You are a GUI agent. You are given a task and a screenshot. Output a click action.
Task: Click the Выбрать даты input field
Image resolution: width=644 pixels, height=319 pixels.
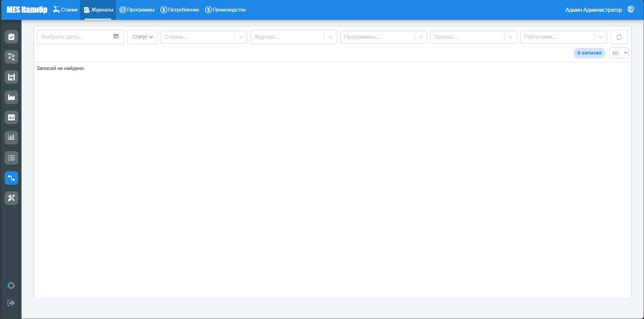tap(81, 37)
